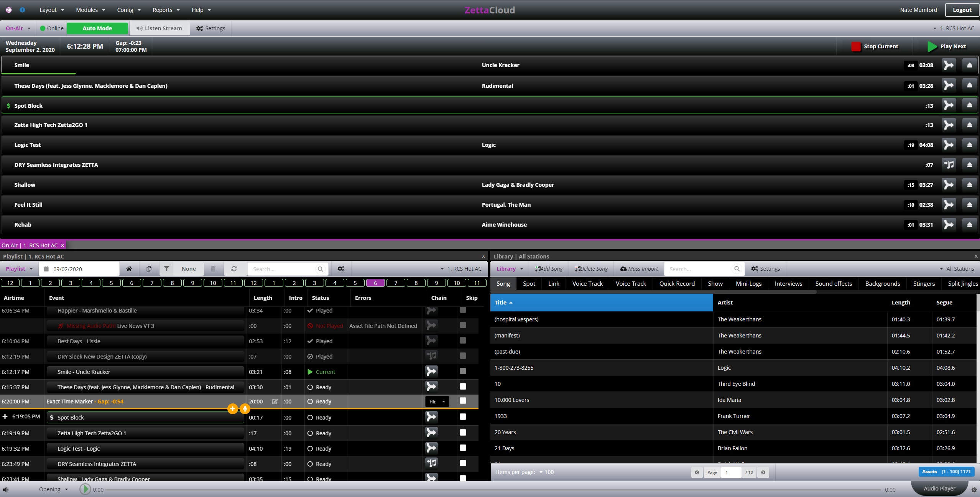
Task: Switch to the Quick Record library tab
Action: pyautogui.click(x=677, y=284)
